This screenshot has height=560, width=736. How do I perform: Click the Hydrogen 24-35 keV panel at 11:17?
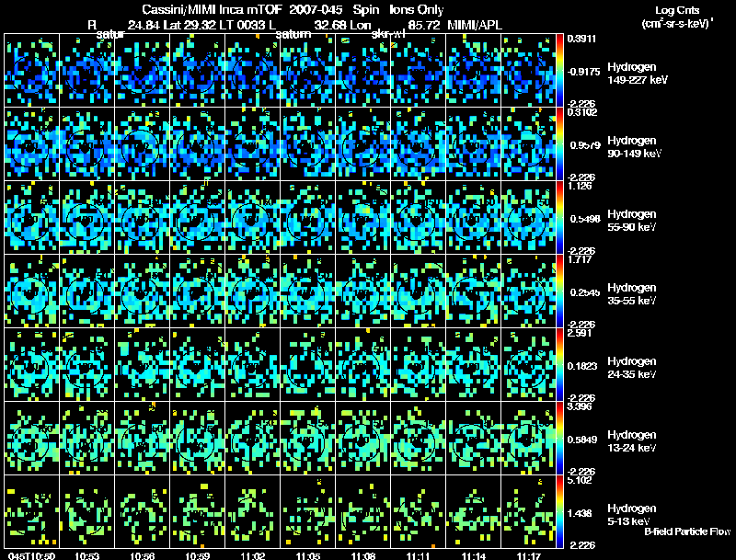528,364
